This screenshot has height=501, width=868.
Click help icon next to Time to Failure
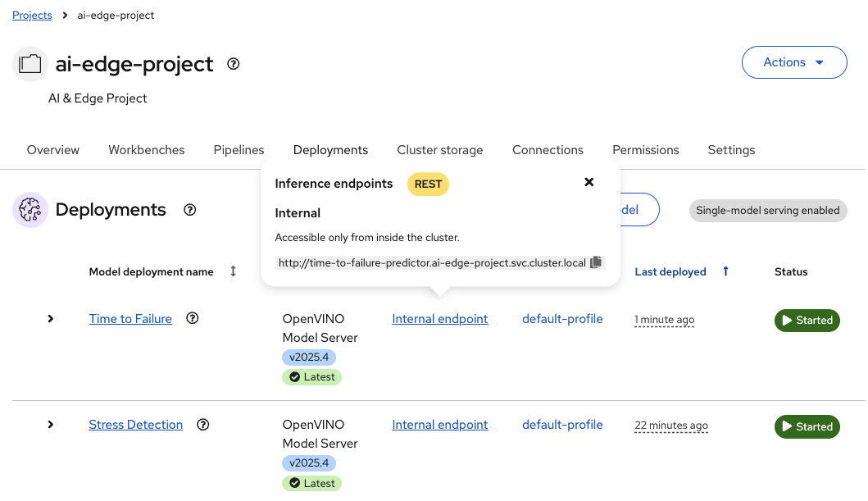tap(193, 318)
